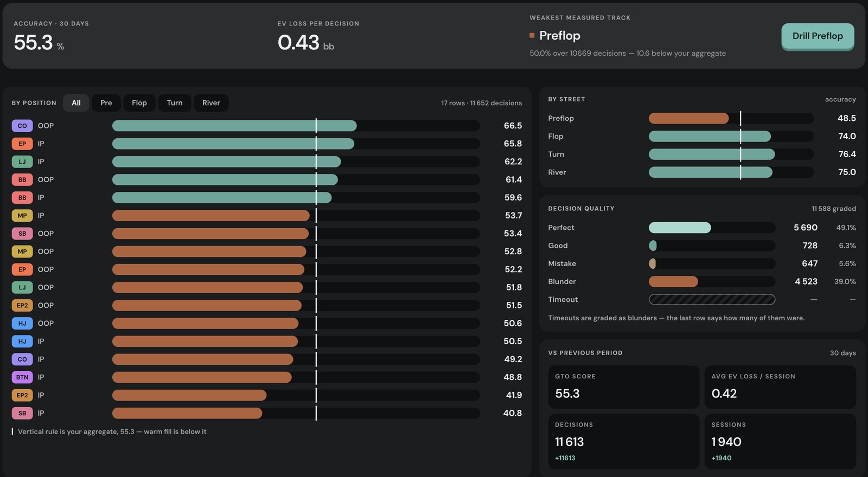Select the EP badge in the IP row

tap(22, 144)
